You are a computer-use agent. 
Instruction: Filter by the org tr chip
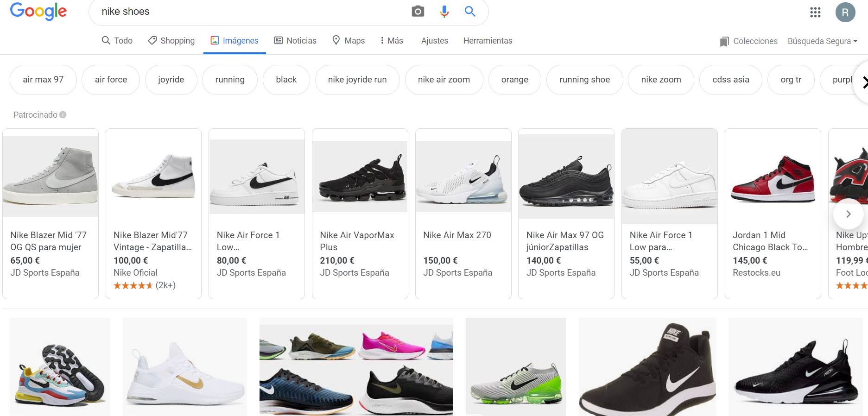click(x=791, y=80)
